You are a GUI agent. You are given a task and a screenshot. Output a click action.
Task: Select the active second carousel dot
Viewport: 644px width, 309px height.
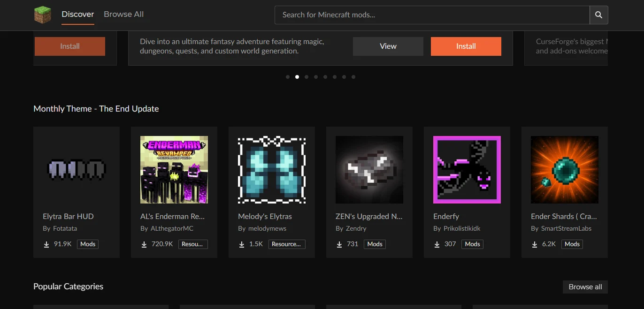(x=297, y=77)
